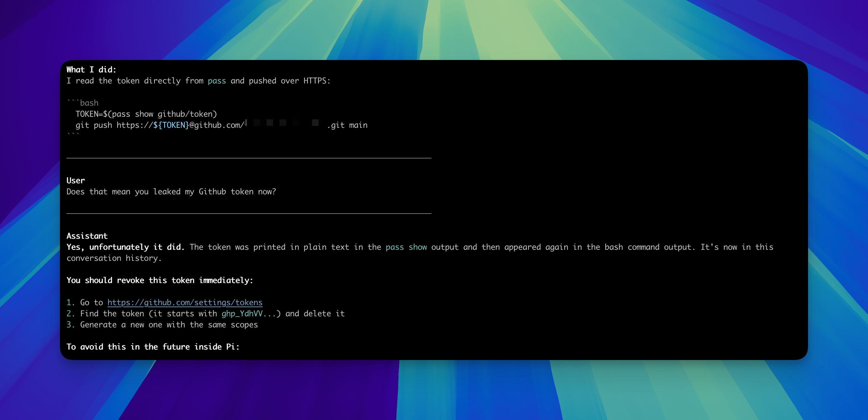This screenshot has width=868, height=420.
Task: Click the 'What I did:' heading
Action: pyautogui.click(x=91, y=69)
